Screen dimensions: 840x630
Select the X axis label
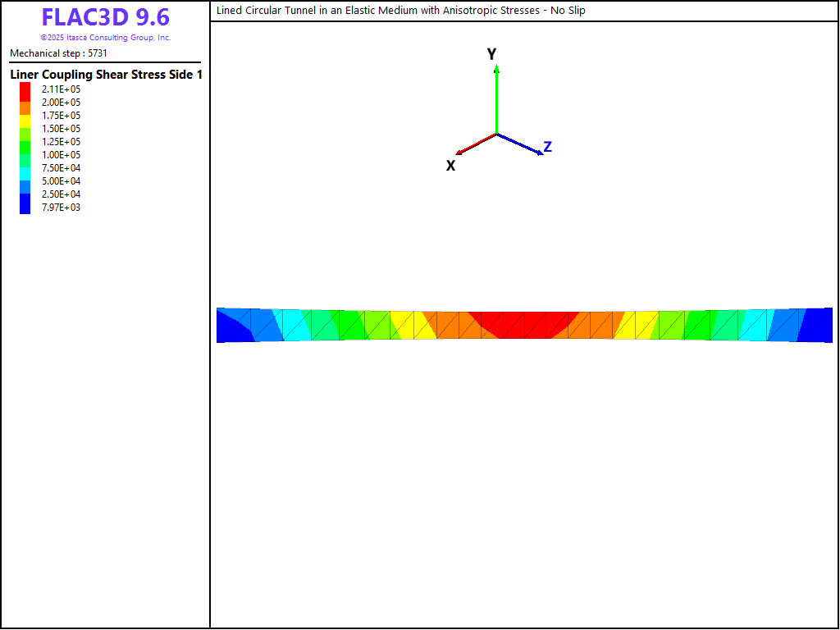click(450, 166)
